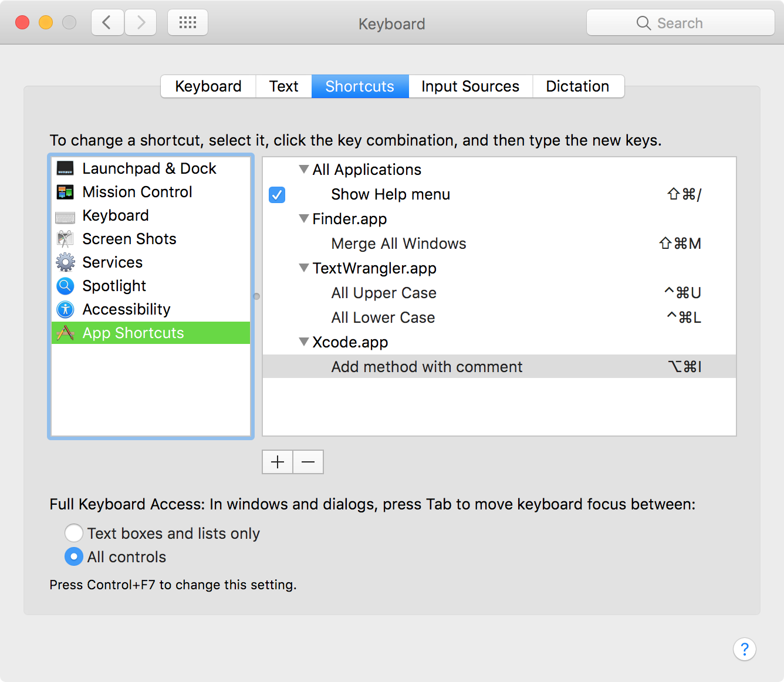
Task: Add a new shortcut with plus button
Action: [278, 462]
